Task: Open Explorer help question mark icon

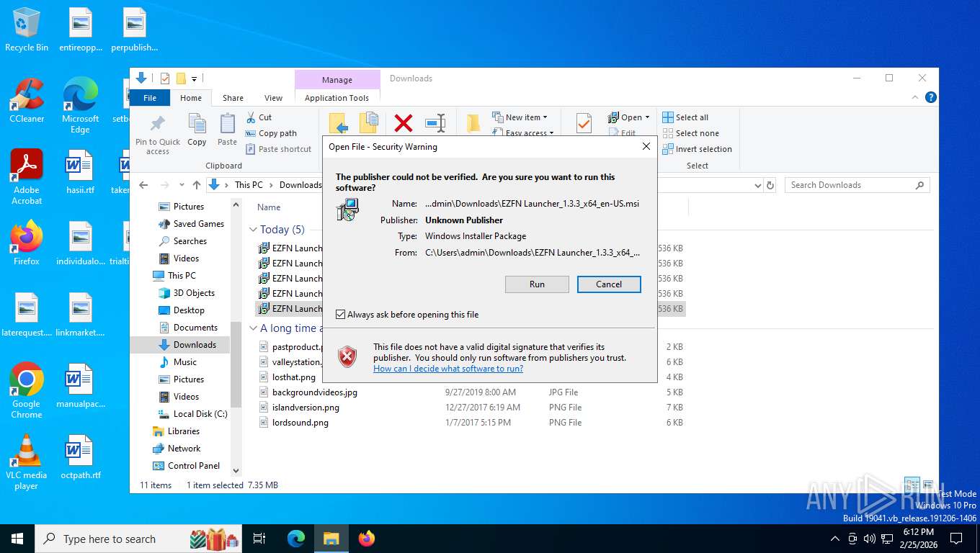Action: tap(930, 97)
